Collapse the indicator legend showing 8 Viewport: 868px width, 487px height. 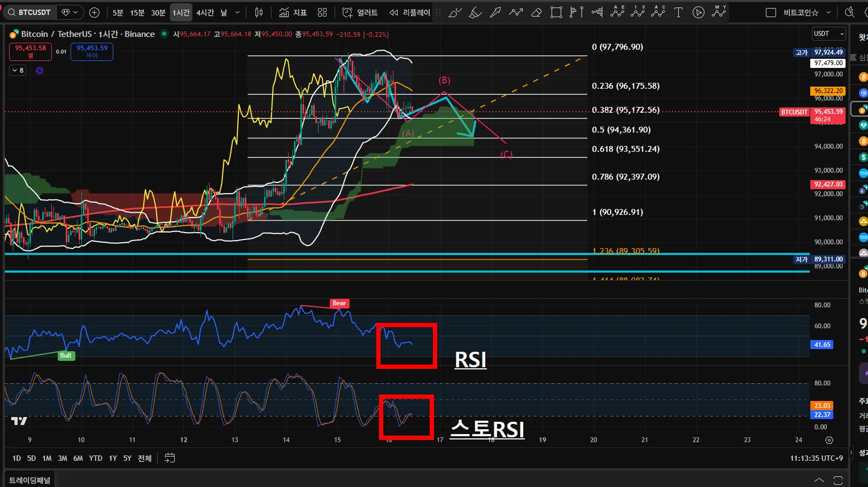click(18, 70)
